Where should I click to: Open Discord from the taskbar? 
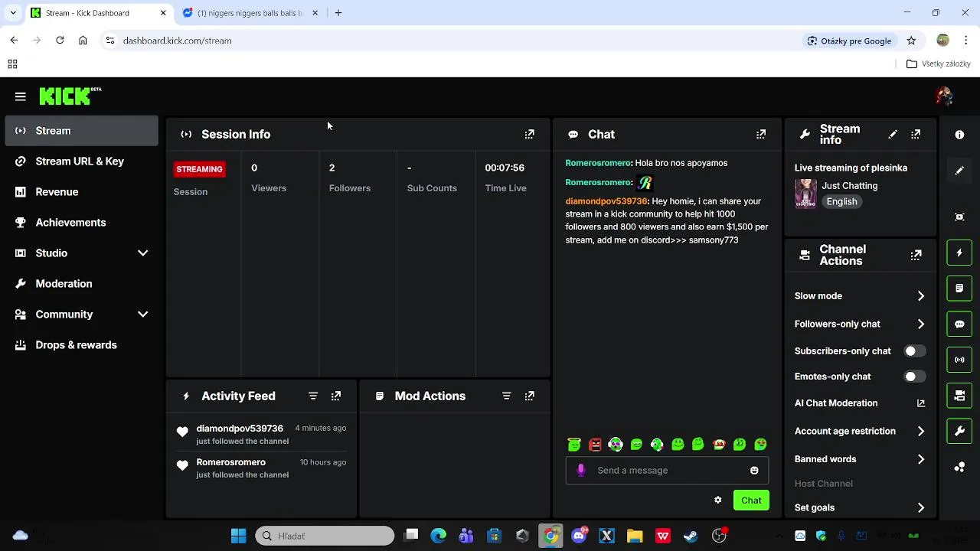[579, 536]
